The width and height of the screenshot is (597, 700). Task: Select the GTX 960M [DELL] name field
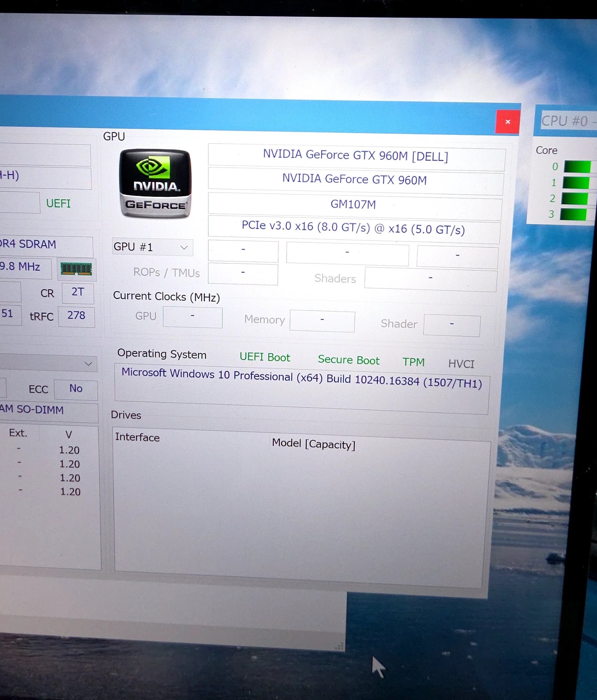[x=357, y=157]
